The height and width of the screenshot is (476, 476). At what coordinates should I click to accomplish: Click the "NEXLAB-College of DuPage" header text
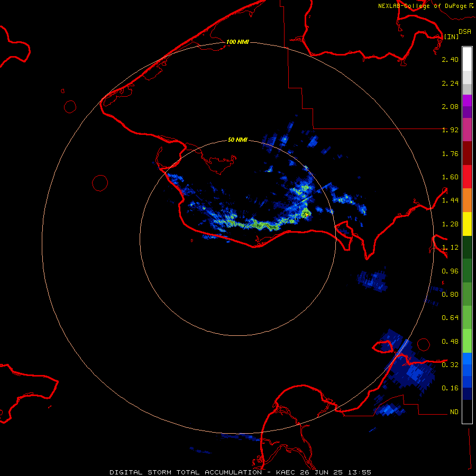pyautogui.click(x=422, y=6)
